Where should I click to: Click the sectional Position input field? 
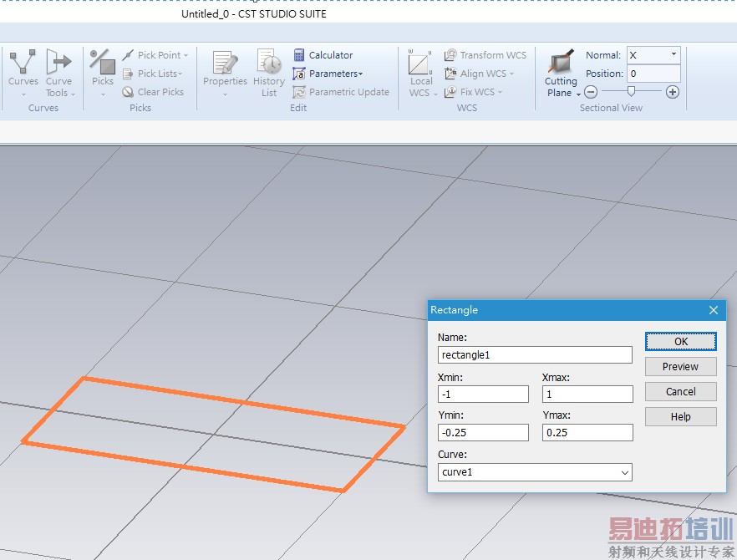(653, 74)
